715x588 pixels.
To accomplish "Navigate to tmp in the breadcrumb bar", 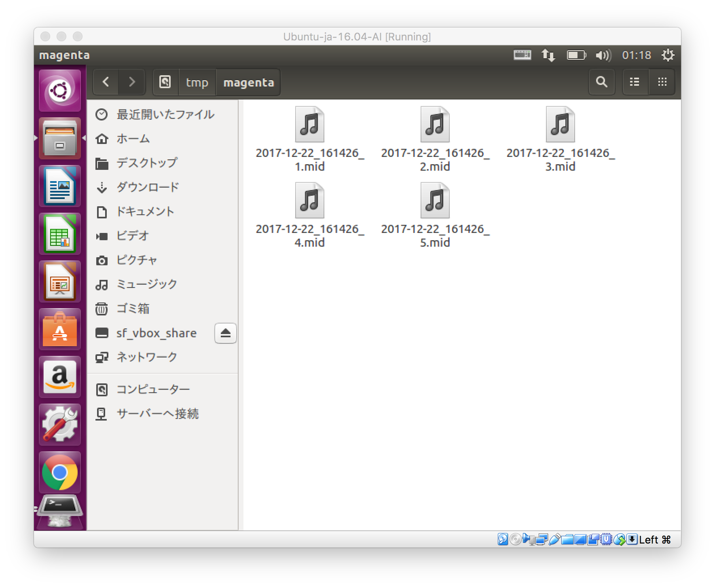I will [197, 82].
